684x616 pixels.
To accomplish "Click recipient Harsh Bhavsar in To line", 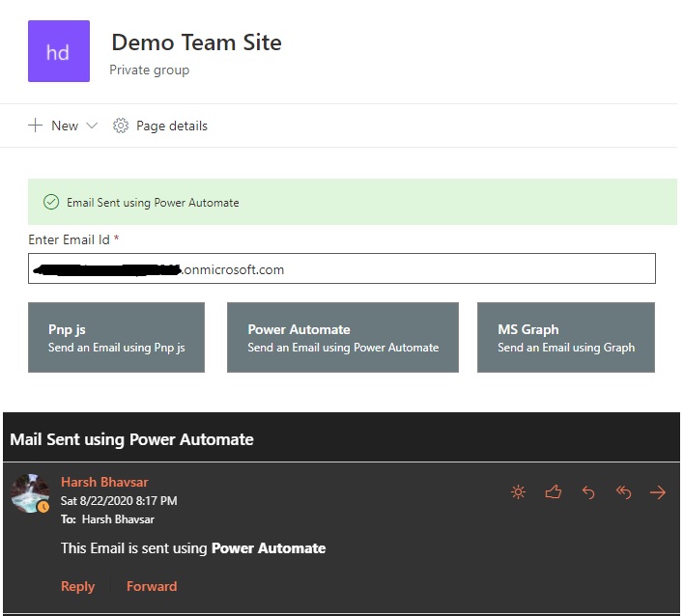I will coord(118,519).
